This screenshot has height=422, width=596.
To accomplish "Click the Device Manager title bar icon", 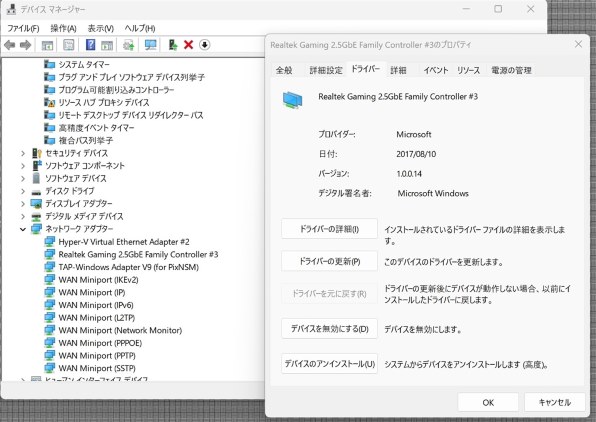I will tap(11, 9).
